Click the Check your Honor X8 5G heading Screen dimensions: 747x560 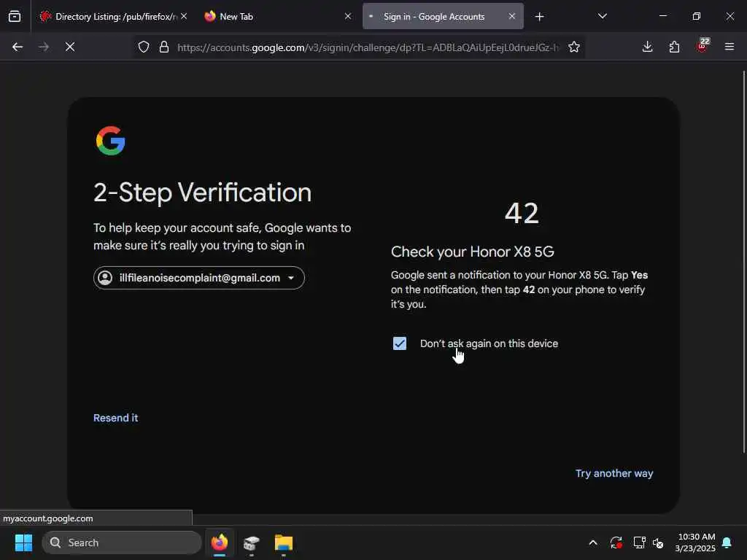click(x=473, y=252)
